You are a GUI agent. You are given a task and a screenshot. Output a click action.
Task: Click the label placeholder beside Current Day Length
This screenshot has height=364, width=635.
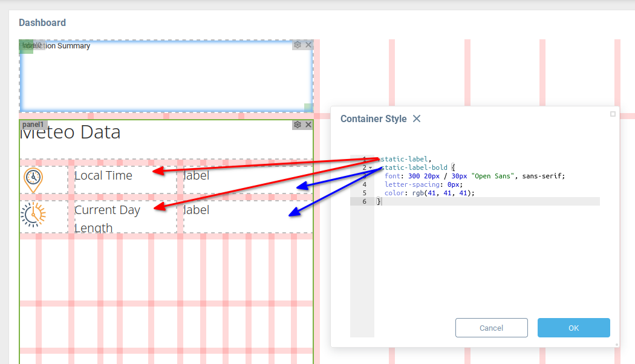coord(197,210)
